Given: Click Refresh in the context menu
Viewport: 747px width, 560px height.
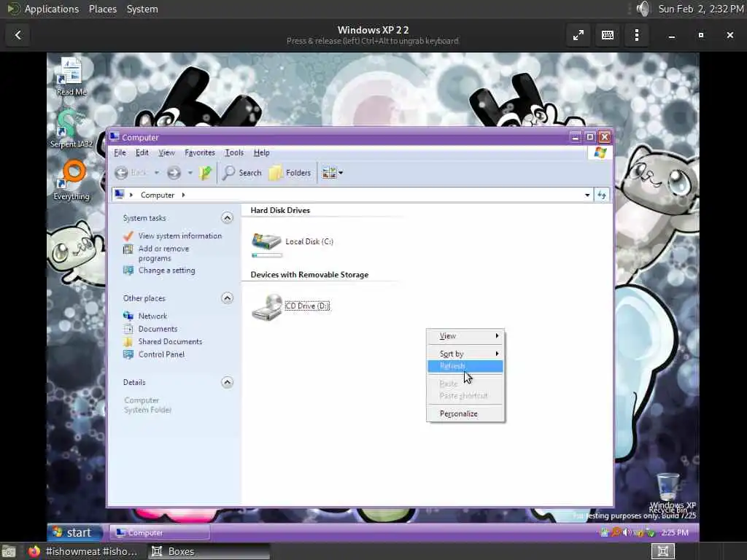Looking at the screenshot, I should [465, 366].
